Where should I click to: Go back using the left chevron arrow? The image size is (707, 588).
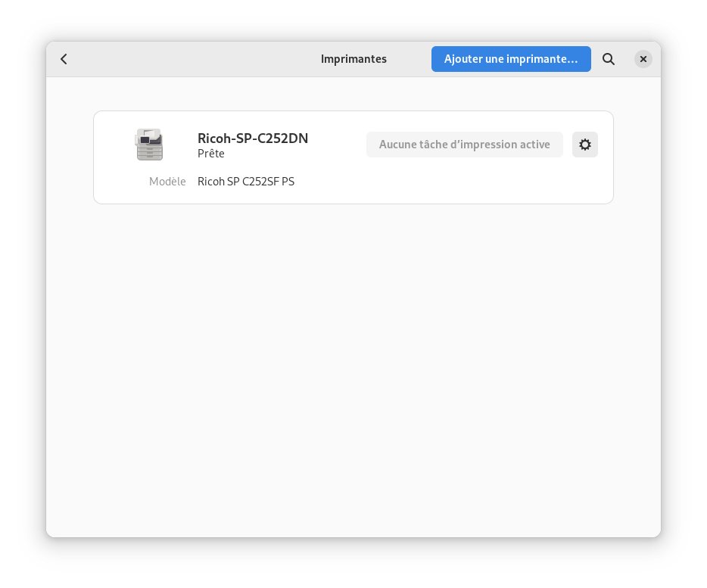pyautogui.click(x=64, y=59)
